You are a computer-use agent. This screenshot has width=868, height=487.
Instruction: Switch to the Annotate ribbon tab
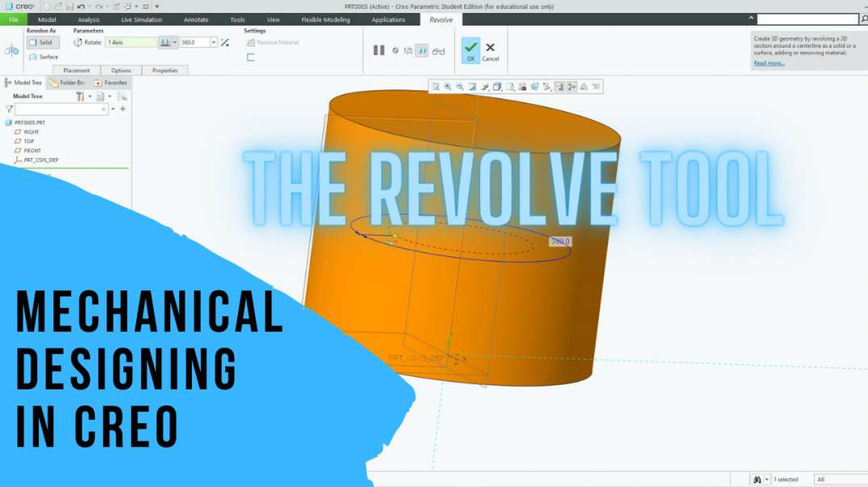click(x=196, y=19)
